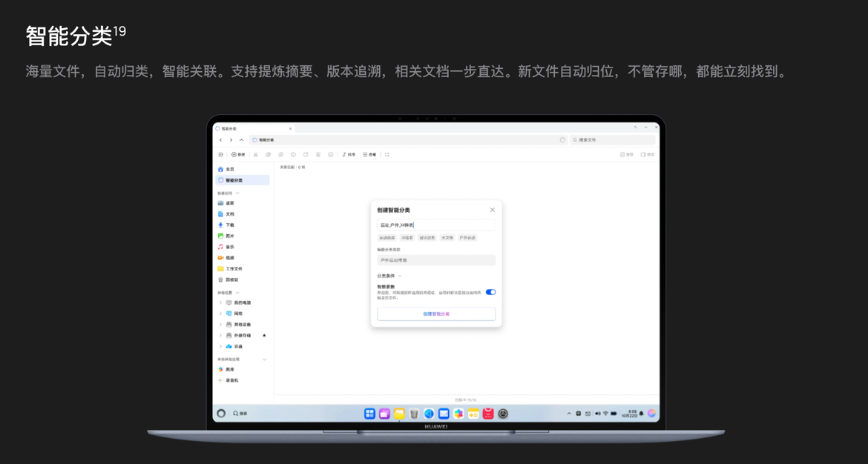Open 主页 in the sidebar
Screen dimensions: 868x464
(230, 169)
